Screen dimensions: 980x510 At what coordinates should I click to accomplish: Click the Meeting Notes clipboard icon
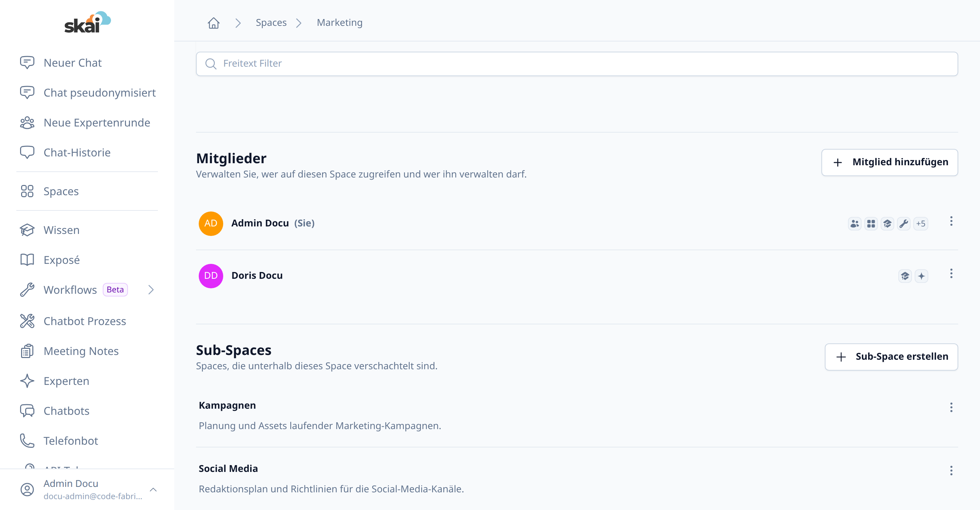(27, 351)
